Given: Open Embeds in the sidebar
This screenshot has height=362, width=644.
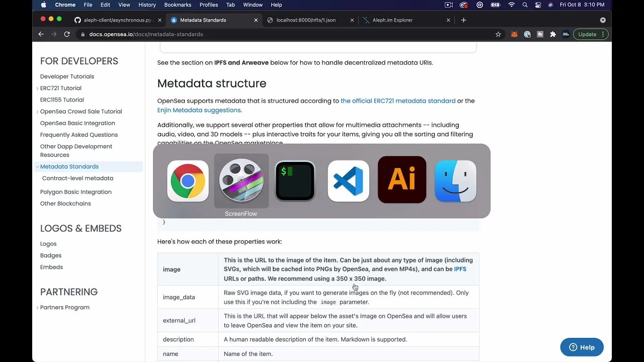Looking at the screenshot, I should point(51,267).
